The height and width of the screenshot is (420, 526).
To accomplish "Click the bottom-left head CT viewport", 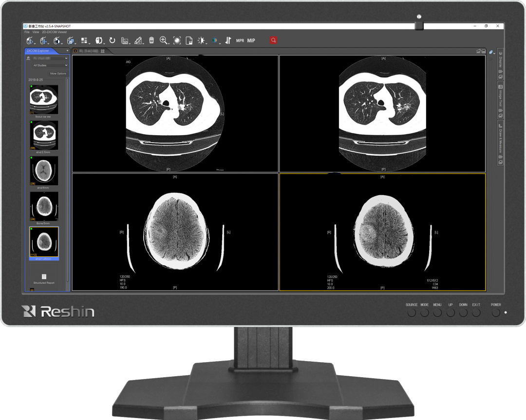I will (175, 232).
